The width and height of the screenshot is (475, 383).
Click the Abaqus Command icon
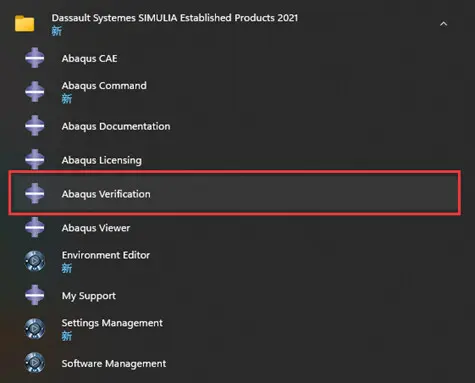coord(35,91)
